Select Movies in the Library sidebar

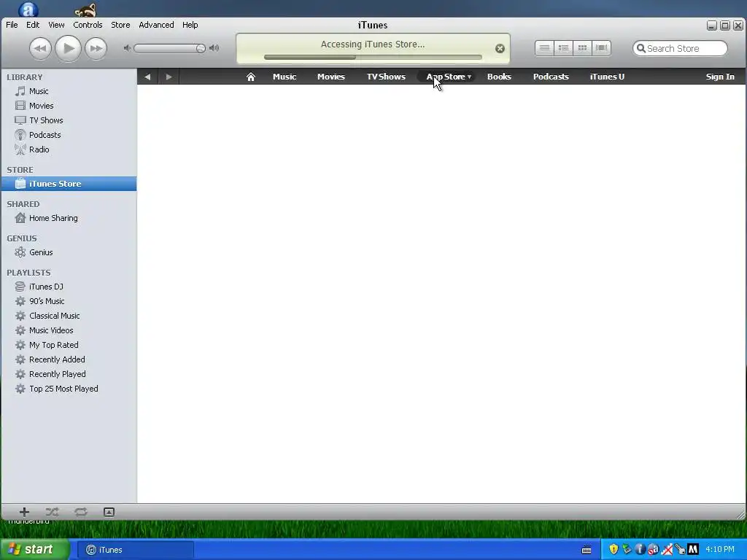click(x=69, y=106)
